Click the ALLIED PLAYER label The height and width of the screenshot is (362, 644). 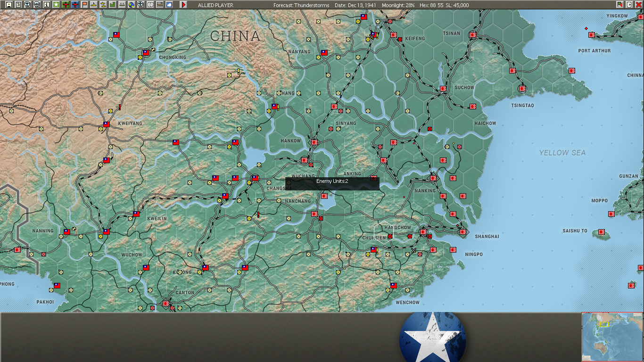[x=215, y=5]
